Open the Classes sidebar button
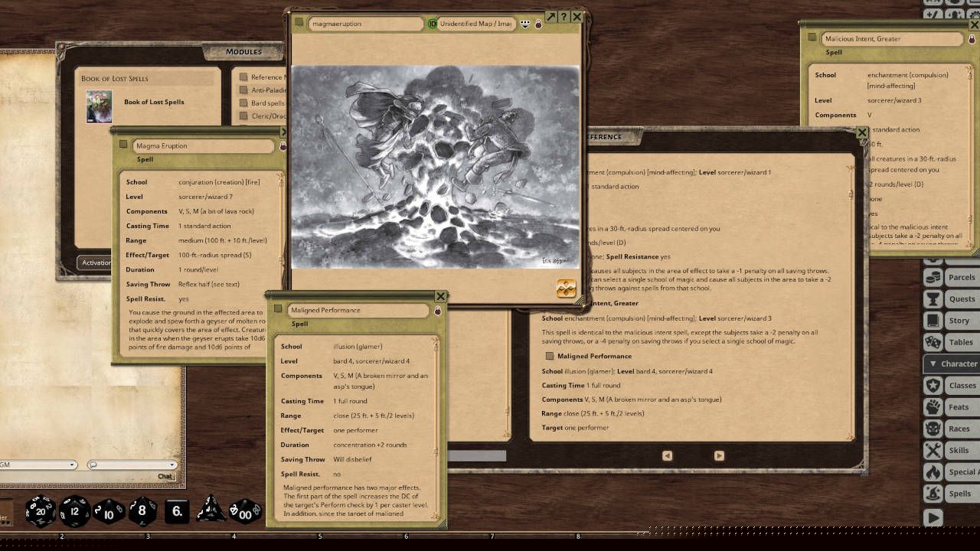 [x=950, y=385]
